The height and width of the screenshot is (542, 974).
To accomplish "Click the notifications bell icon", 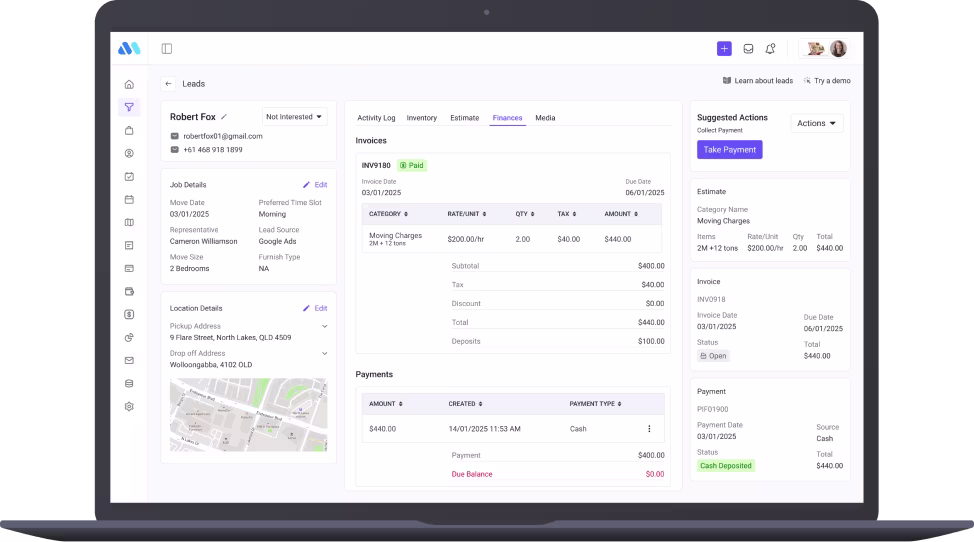I will (770, 48).
